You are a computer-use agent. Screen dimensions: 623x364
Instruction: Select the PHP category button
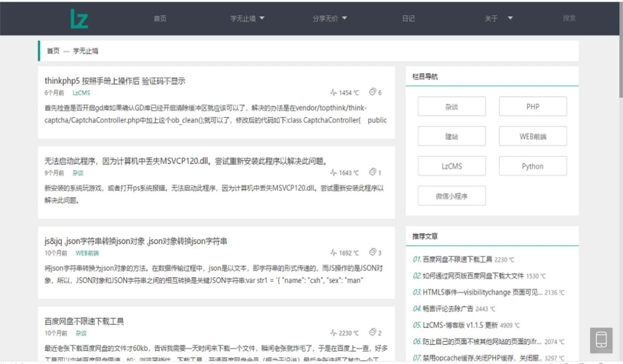532,107
